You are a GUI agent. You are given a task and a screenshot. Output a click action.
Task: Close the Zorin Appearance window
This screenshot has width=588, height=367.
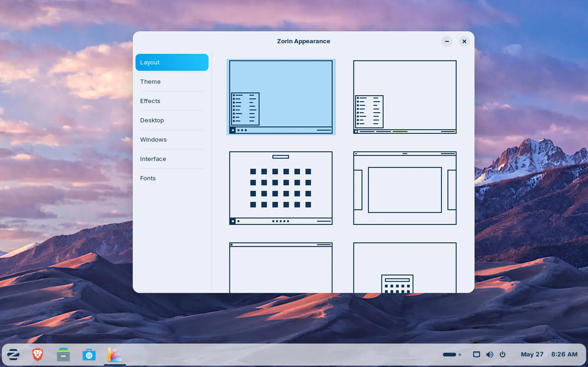(464, 41)
